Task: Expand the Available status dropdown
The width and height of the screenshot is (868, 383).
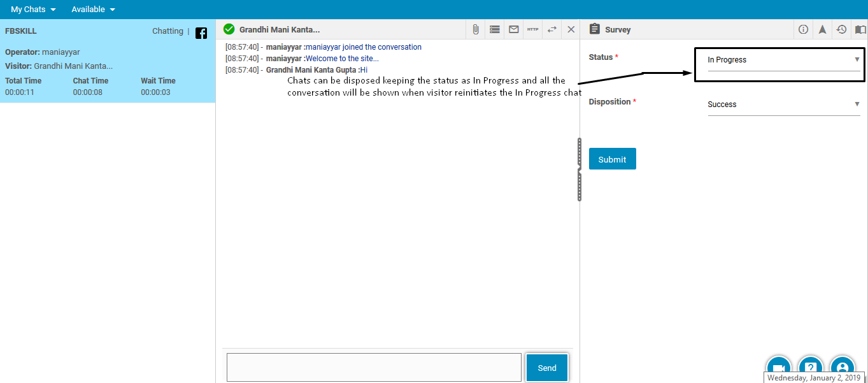Action: pos(93,10)
